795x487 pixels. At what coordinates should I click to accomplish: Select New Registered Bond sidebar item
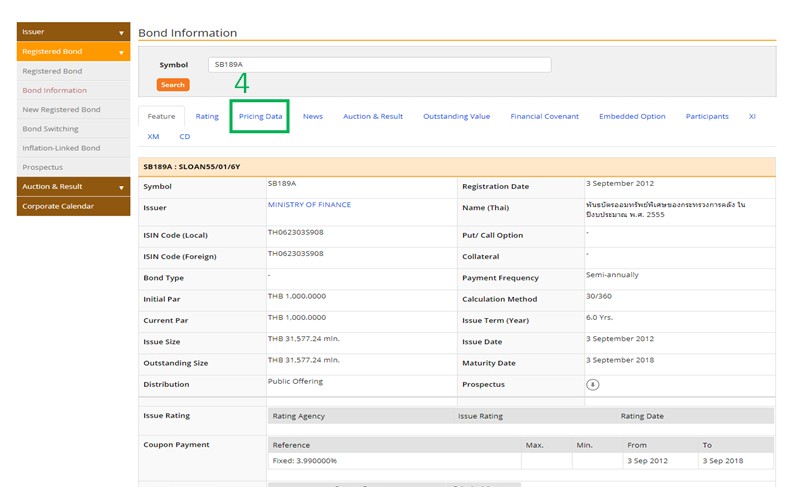[x=61, y=110]
